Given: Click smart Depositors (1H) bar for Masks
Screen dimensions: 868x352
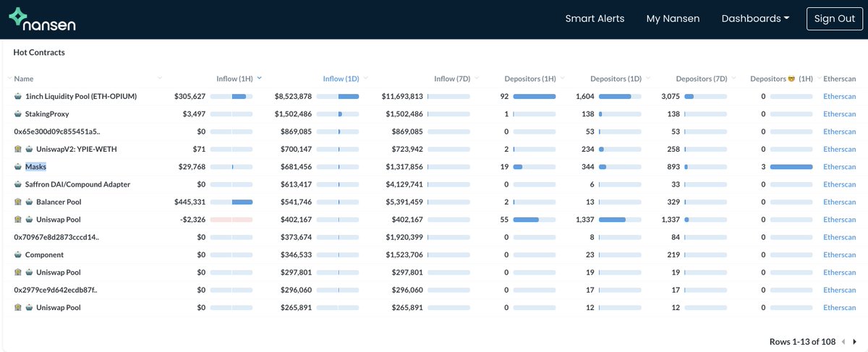Looking at the screenshot, I should 791,166.
